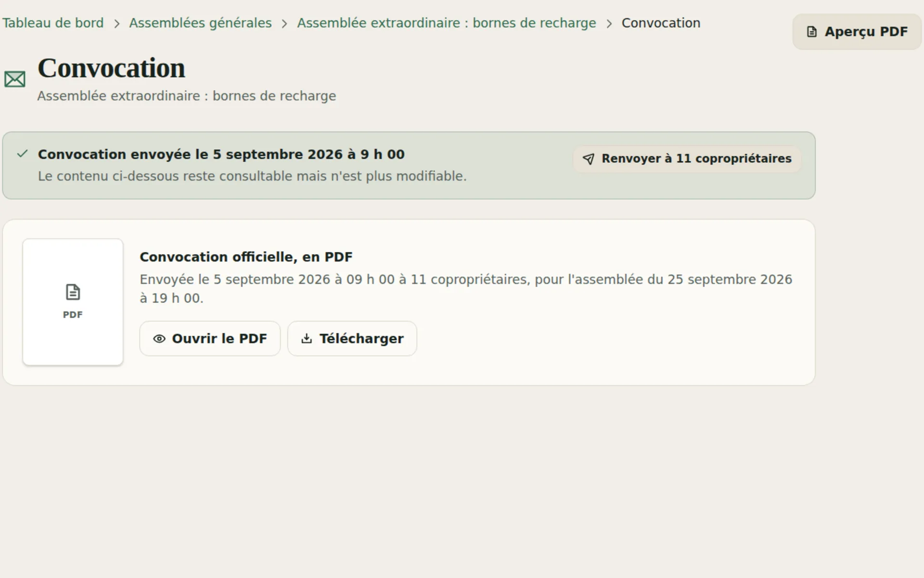Open the Aperçu PDF preview button
Viewport: 924px width, 578px height.
[x=857, y=32]
